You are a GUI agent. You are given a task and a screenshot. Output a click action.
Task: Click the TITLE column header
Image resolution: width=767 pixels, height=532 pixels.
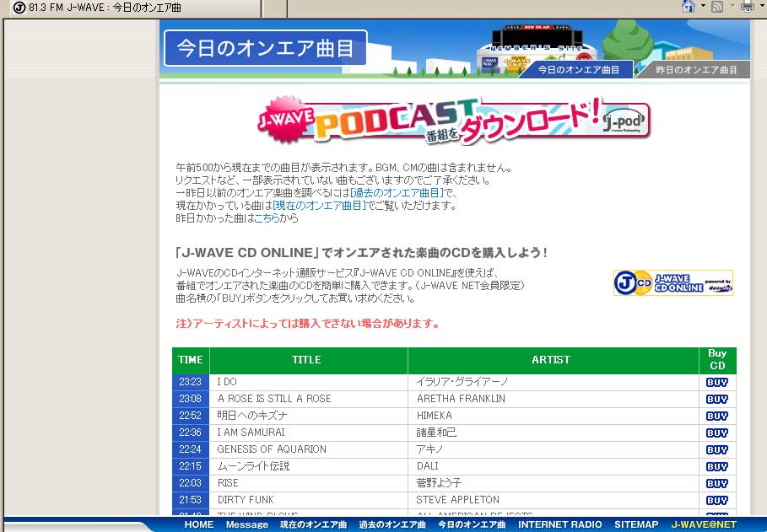[309, 360]
